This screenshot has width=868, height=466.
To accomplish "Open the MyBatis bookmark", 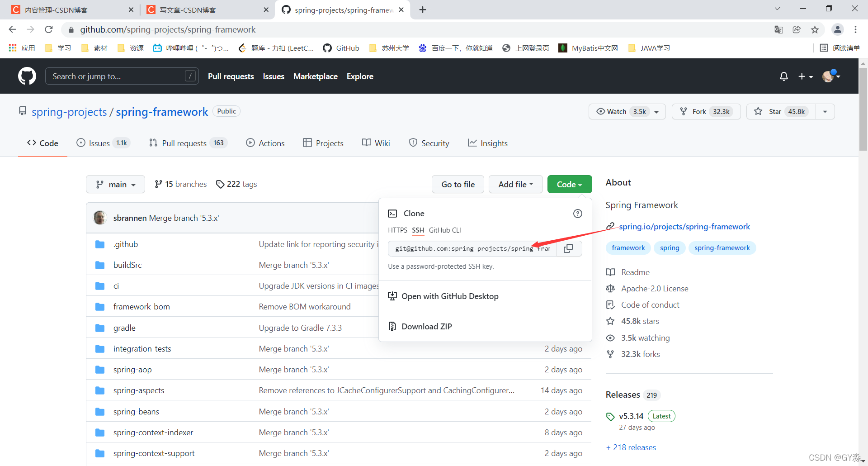I will click(588, 48).
